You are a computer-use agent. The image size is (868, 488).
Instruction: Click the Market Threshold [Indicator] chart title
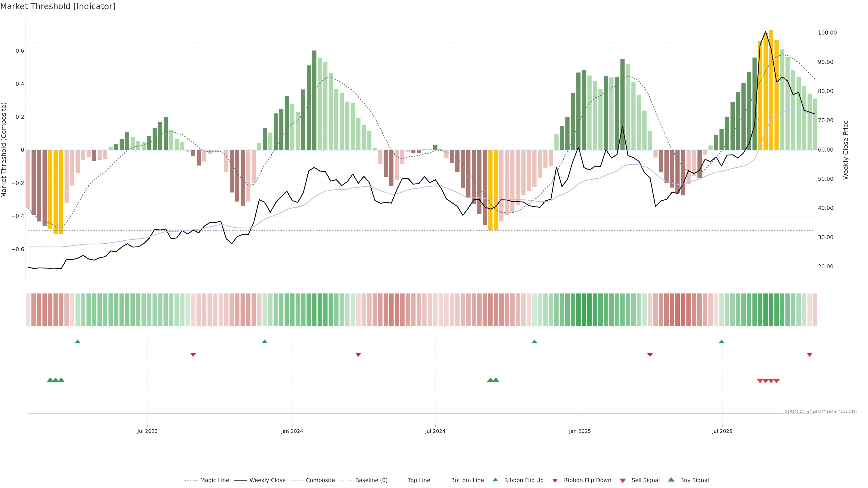(58, 6)
